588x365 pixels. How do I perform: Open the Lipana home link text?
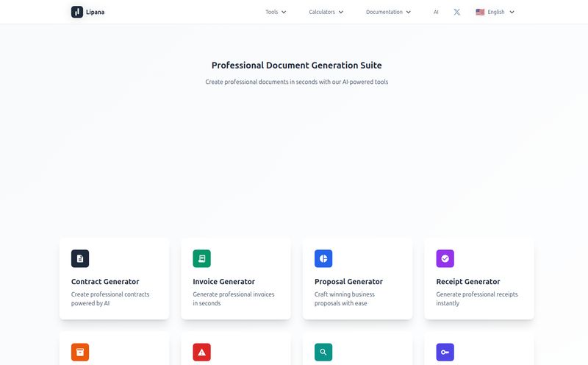(96, 12)
